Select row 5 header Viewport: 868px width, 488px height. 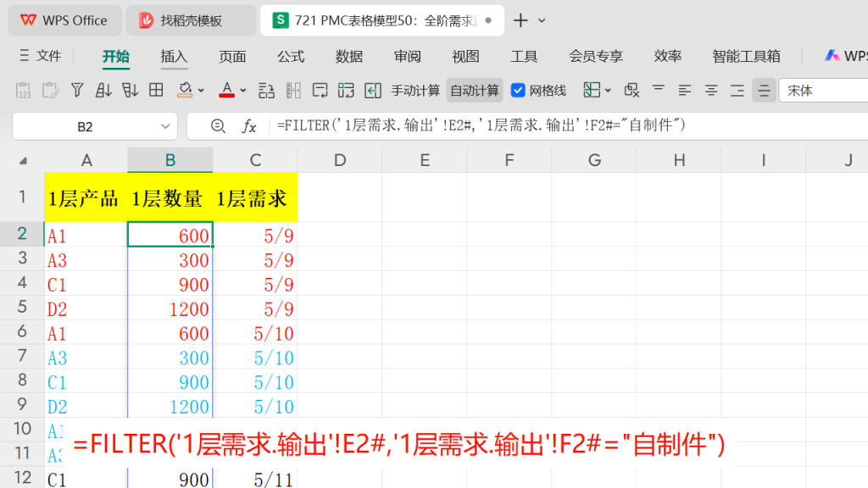pyautogui.click(x=22, y=307)
